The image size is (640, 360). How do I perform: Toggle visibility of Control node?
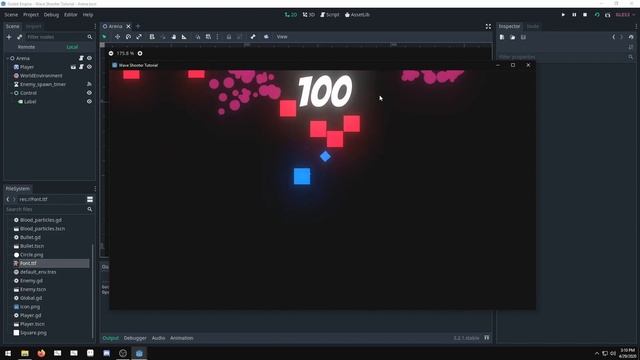[x=89, y=93]
